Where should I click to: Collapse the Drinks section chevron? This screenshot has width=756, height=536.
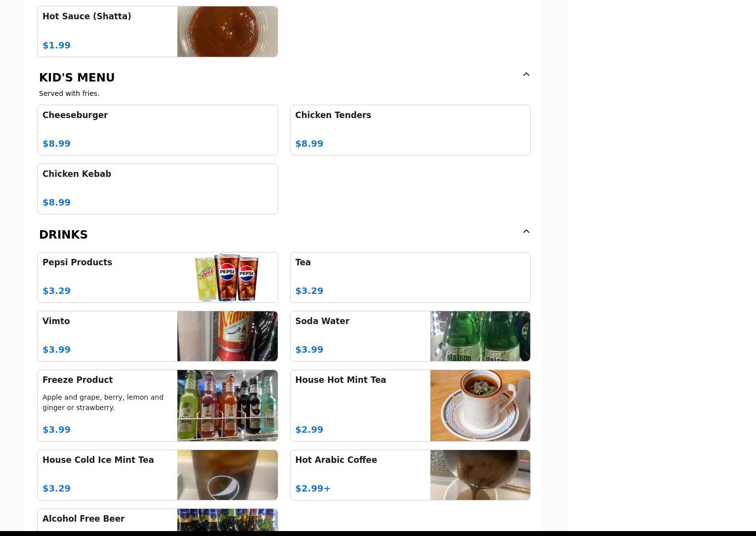pyautogui.click(x=526, y=232)
